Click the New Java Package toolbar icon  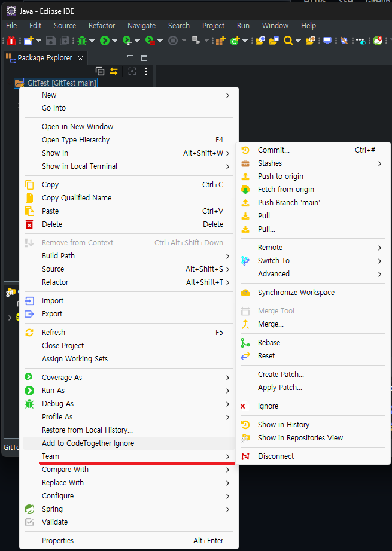pyautogui.click(x=221, y=41)
